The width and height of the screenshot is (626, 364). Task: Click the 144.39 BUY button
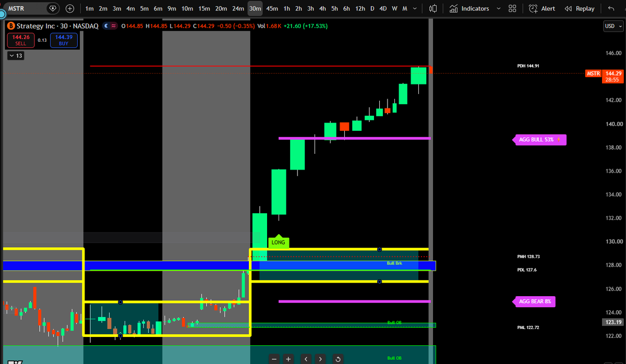pos(63,40)
